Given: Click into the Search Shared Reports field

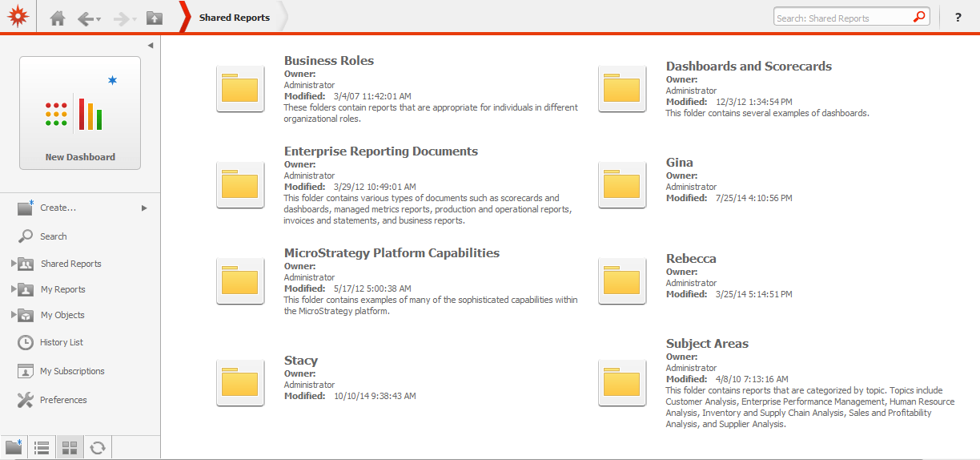Looking at the screenshot, I should point(843,18).
